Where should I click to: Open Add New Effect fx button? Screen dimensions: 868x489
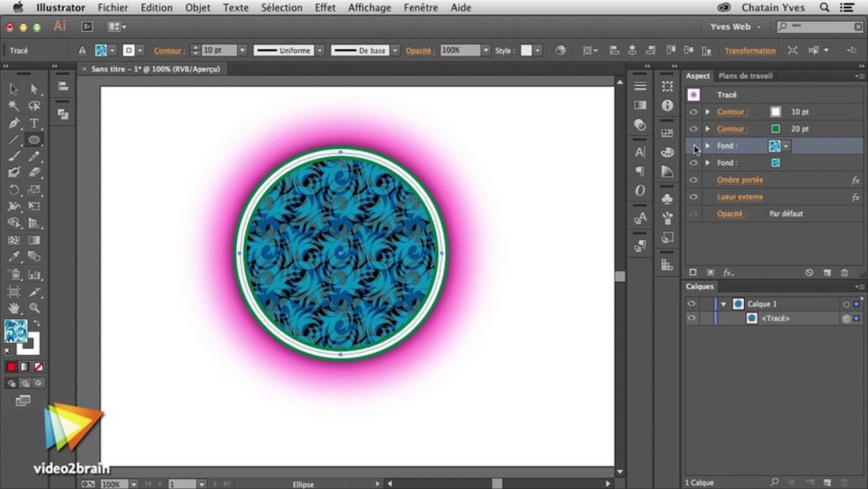pos(728,272)
